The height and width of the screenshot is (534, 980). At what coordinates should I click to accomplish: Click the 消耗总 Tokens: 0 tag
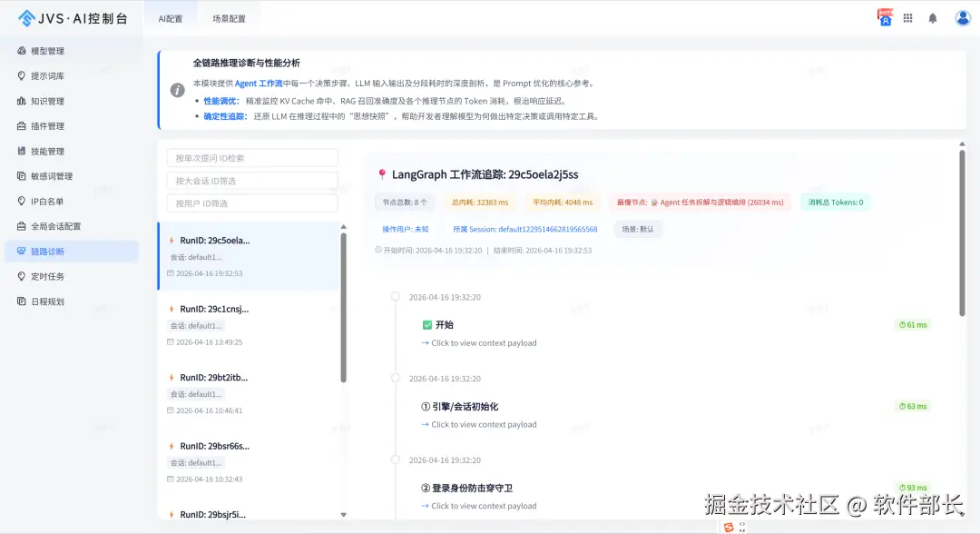(835, 202)
